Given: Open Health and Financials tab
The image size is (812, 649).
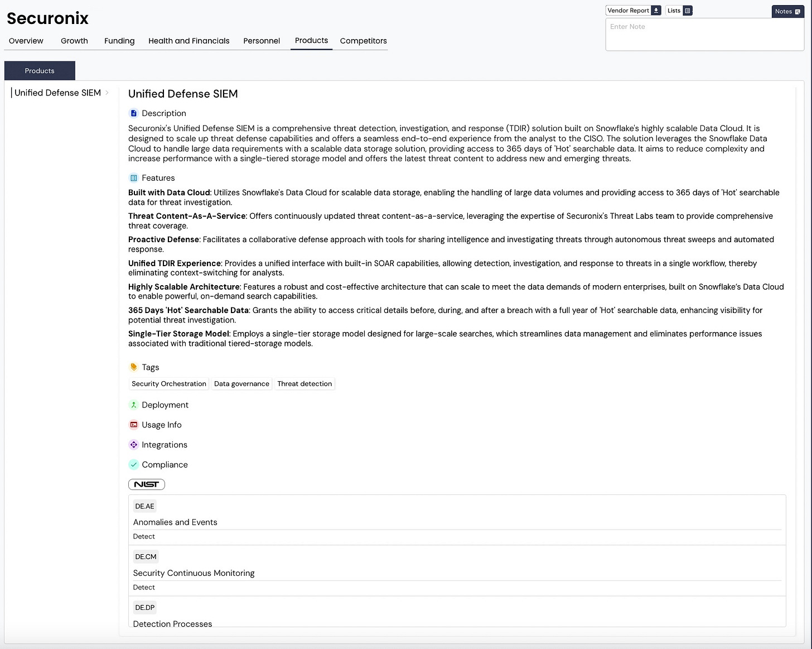Looking at the screenshot, I should coord(189,41).
